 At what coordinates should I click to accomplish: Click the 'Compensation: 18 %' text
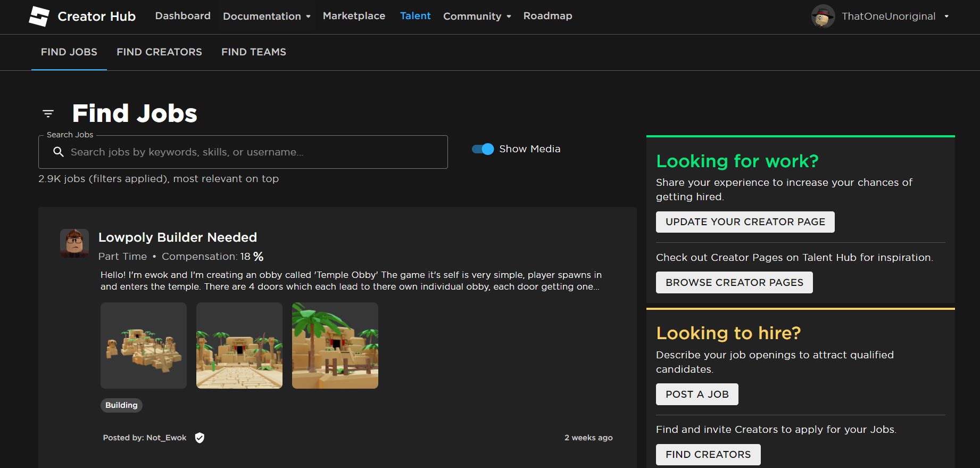pos(213,257)
